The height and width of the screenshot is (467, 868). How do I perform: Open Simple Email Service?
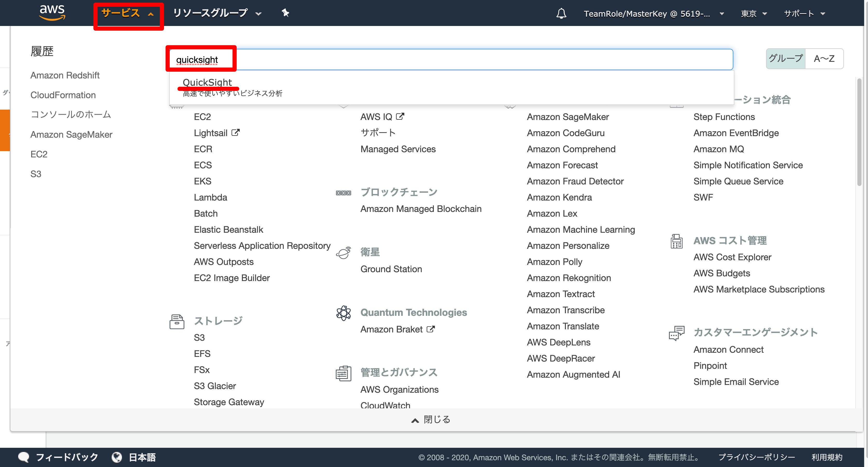pyautogui.click(x=736, y=382)
